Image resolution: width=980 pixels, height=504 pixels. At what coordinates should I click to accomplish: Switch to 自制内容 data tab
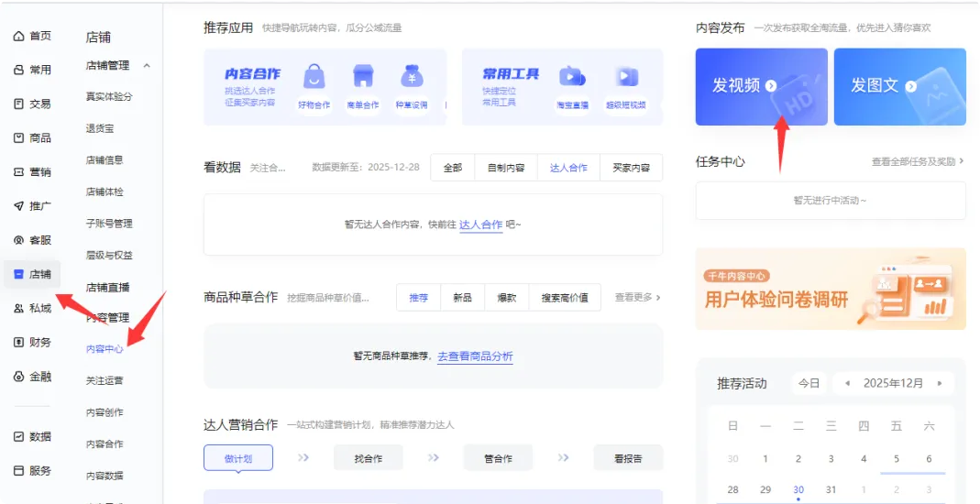point(506,168)
